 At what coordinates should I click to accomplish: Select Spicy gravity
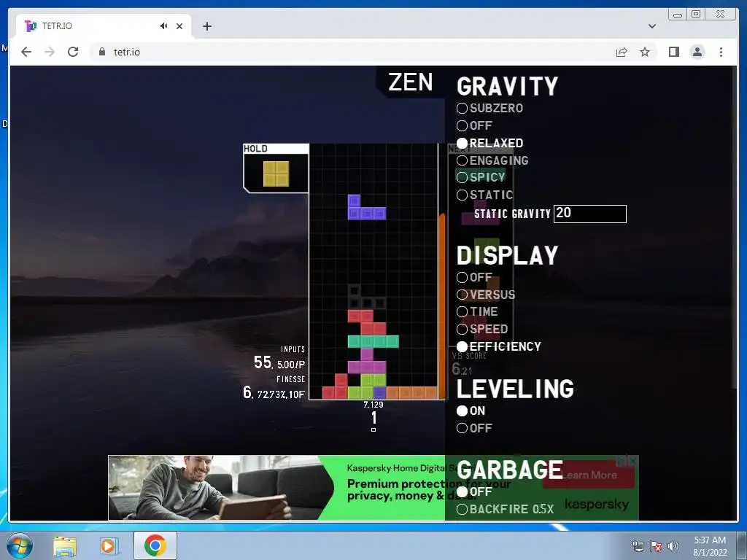481,178
